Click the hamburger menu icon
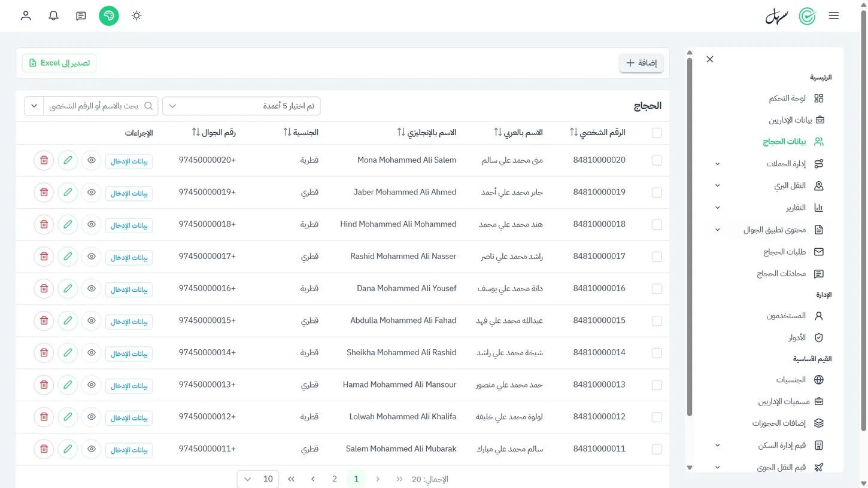Screen dimensions: 868x488 [x=834, y=16]
